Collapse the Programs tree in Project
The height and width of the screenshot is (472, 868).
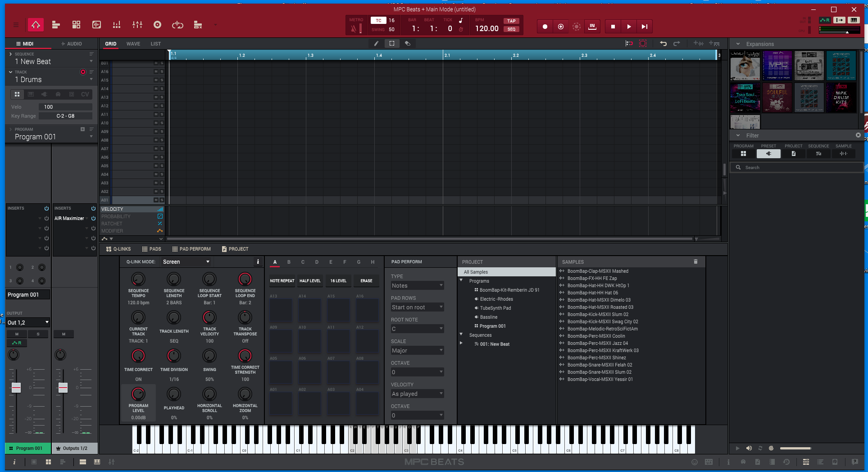(x=461, y=280)
